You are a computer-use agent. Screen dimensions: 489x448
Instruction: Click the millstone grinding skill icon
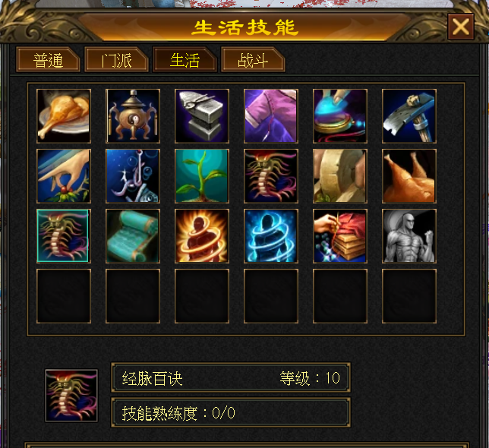coord(340,176)
